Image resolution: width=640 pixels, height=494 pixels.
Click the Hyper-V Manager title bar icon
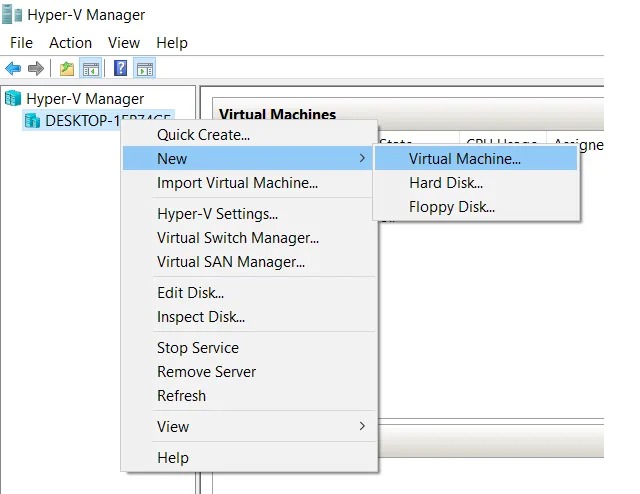coord(12,15)
